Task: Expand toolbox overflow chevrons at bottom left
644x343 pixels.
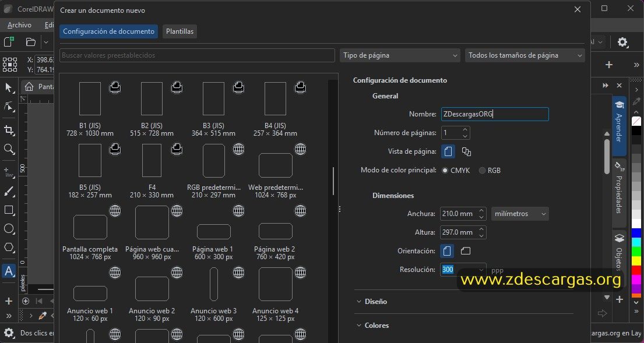Action: click(x=9, y=316)
